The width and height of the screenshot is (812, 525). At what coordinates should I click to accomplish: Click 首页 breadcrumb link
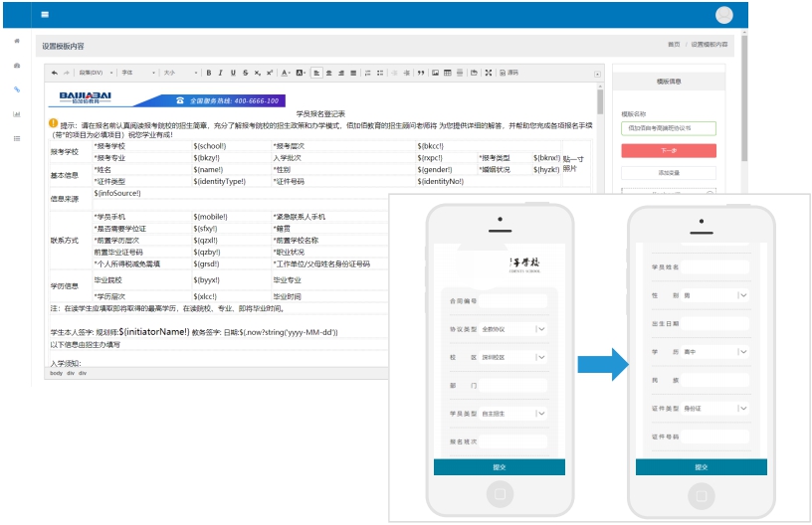674,45
